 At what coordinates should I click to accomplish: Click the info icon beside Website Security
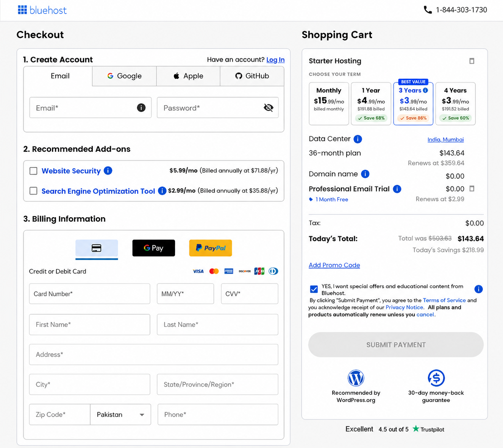(x=108, y=171)
